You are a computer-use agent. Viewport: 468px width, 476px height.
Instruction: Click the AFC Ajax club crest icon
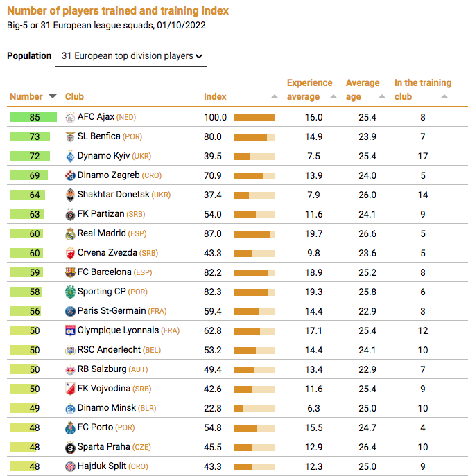pyautogui.click(x=70, y=117)
